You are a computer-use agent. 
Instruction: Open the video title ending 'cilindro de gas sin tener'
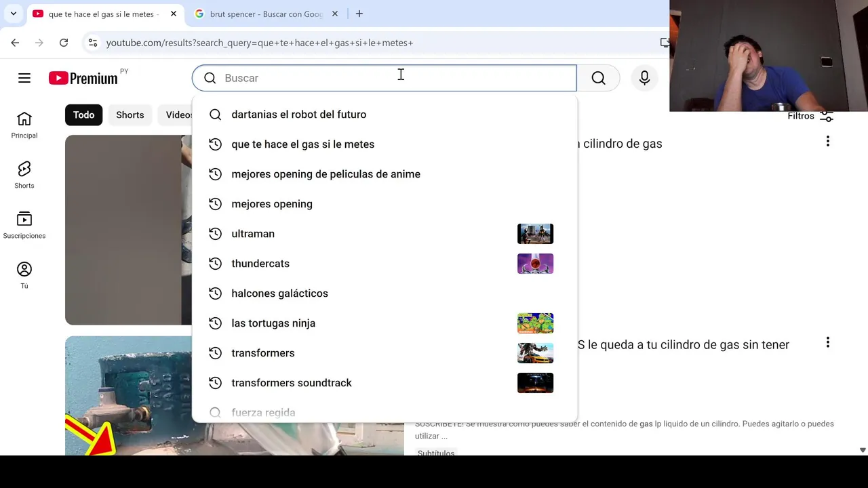(684, 345)
